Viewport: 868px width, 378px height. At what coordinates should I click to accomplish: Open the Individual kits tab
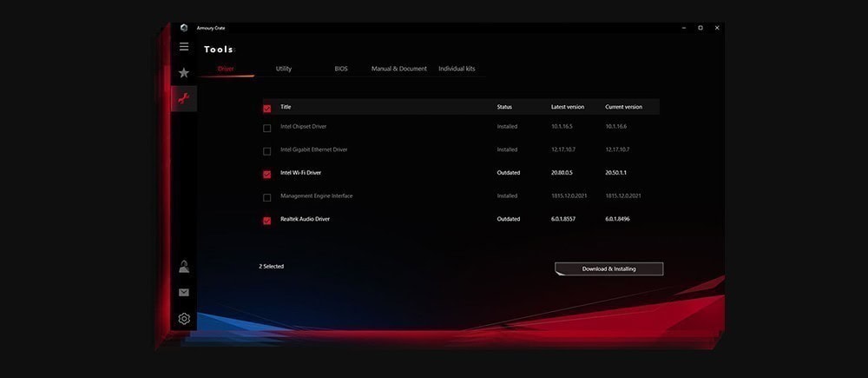(x=457, y=69)
